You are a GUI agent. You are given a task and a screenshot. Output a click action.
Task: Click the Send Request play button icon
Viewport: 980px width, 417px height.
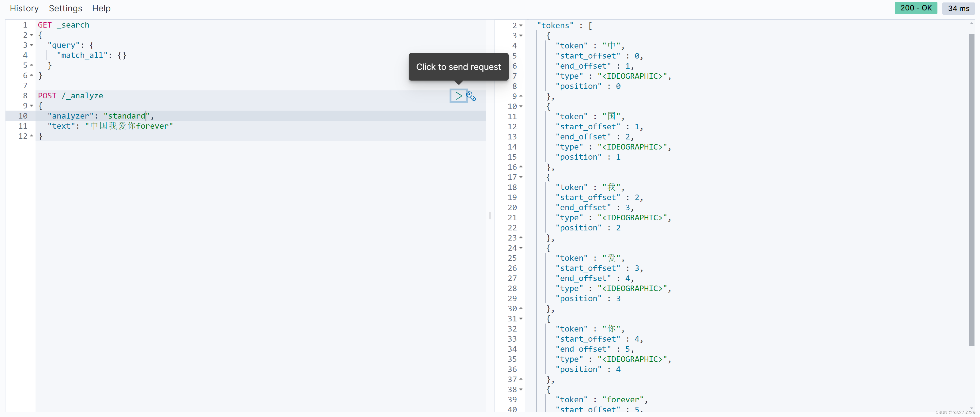click(x=458, y=96)
